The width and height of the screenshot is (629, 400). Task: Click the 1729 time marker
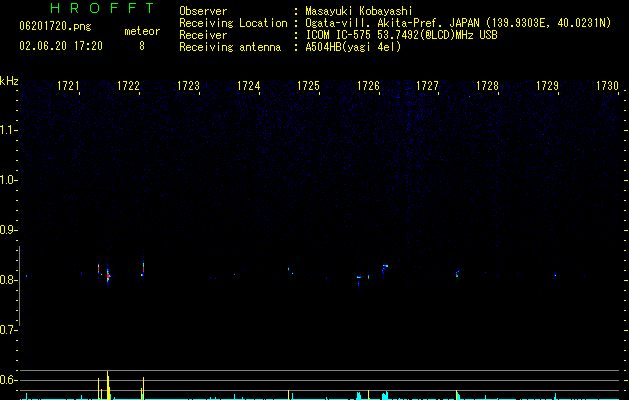click(548, 86)
